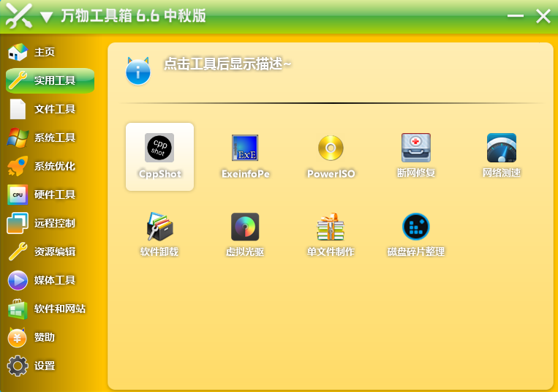
Task: Switch to 远程控制 category
Action: coord(42,223)
